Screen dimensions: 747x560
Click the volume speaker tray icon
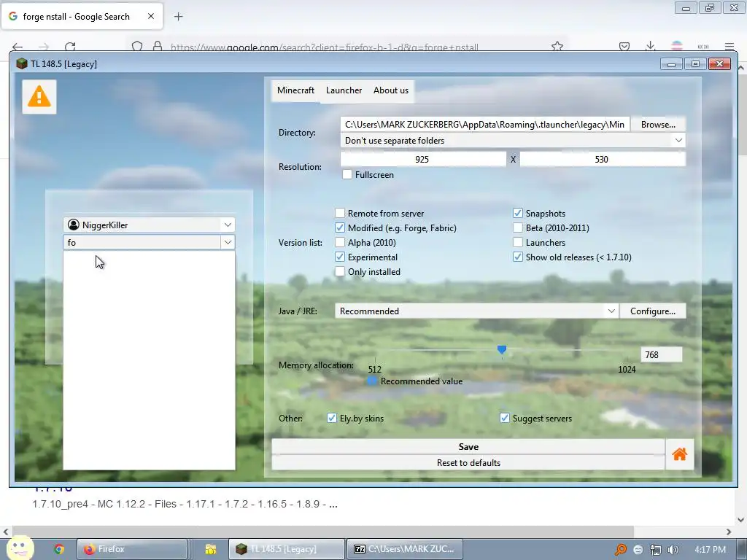673,550
